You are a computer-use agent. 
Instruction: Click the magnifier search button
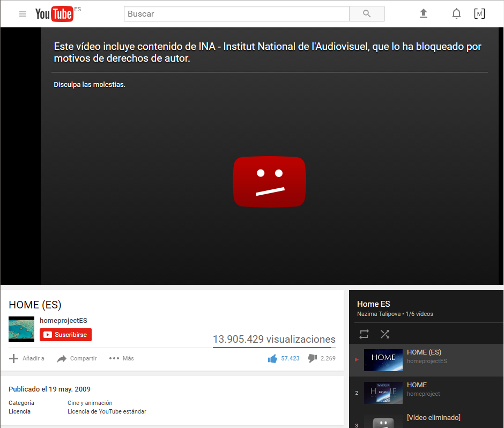pos(367,14)
